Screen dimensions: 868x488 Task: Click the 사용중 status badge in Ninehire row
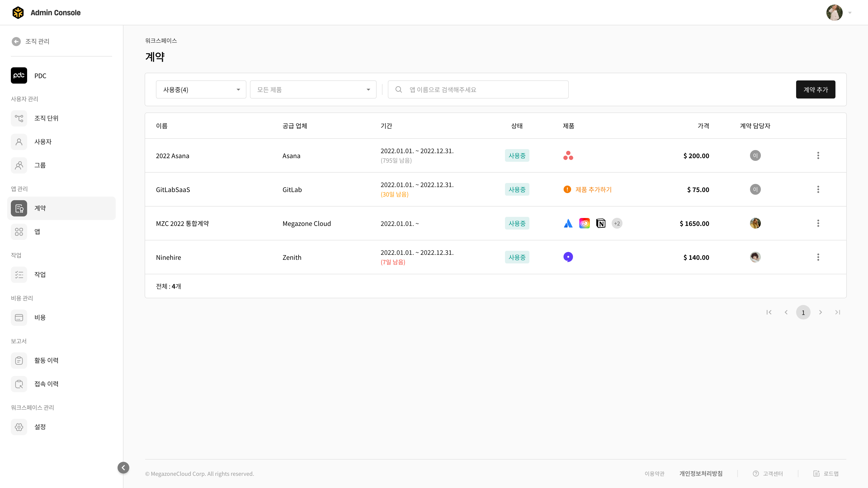(517, 257)
